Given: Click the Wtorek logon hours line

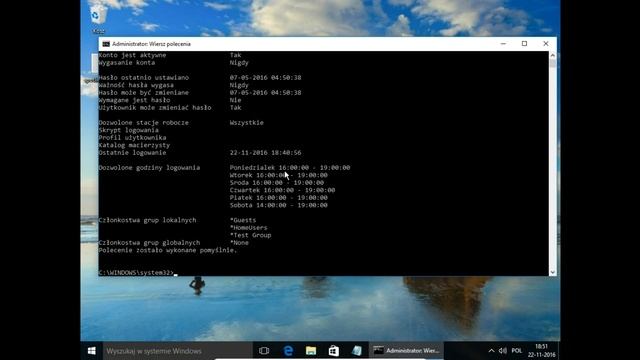Looking at the screenshot, I should [278, 175].
